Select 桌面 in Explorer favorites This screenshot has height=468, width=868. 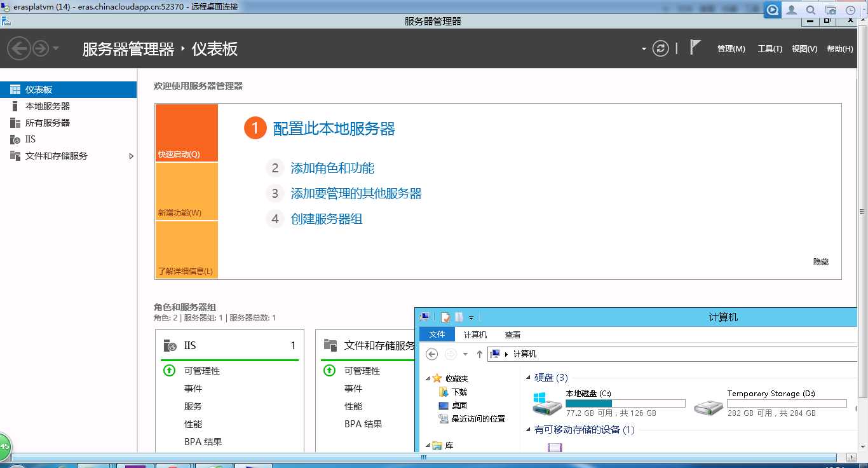pyautogui.click(x=459, y=406)
